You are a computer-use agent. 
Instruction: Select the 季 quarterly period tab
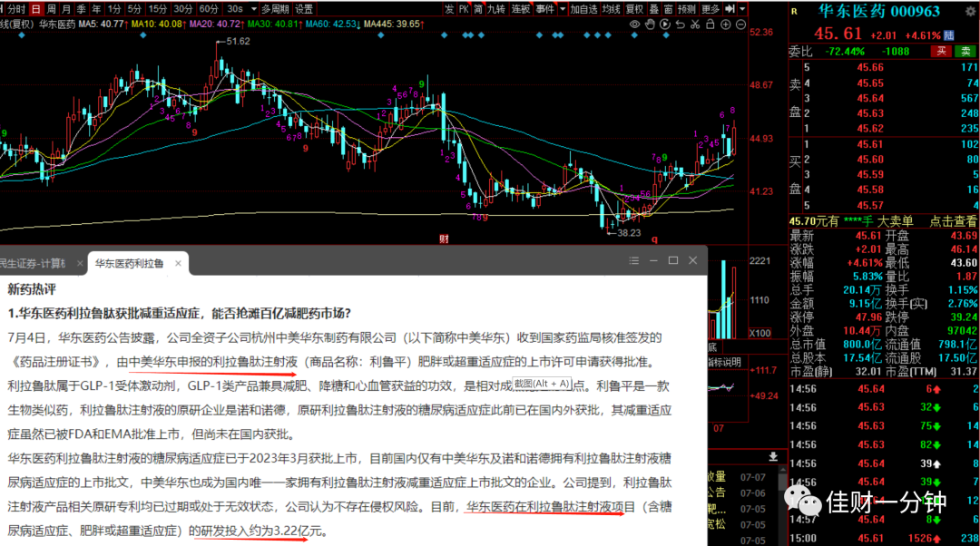click(x=82, y=9)
